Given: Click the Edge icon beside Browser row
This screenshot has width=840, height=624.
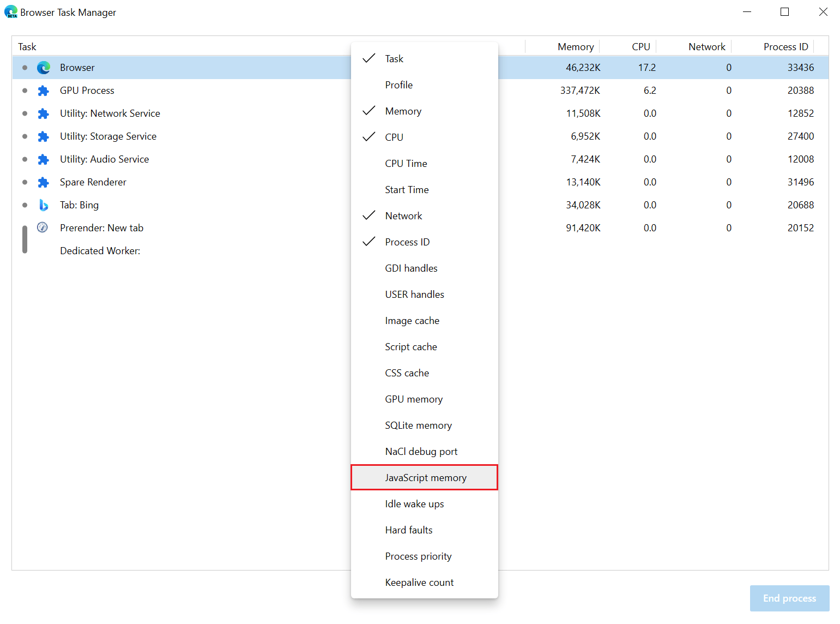Looking at the screenshot, I should pyautogui.click(x=43, y=67).
